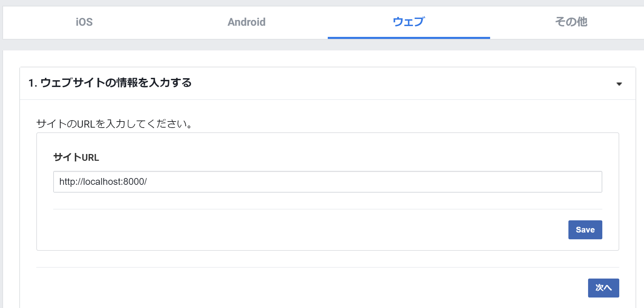Click the ウェブサイトの情報を入力する section heading
The height and width of the screenshot is (308, 644).
pyautogui.click(x=116, y=83)
